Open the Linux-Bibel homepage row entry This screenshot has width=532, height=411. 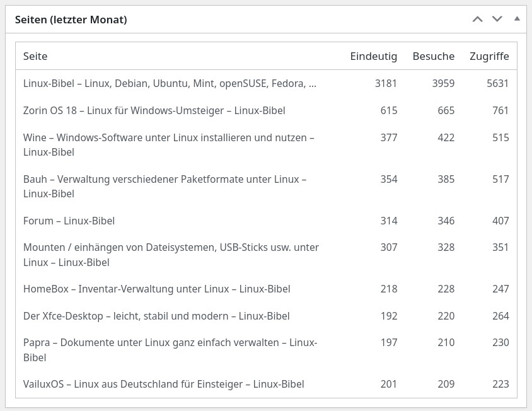pos(170,83)
